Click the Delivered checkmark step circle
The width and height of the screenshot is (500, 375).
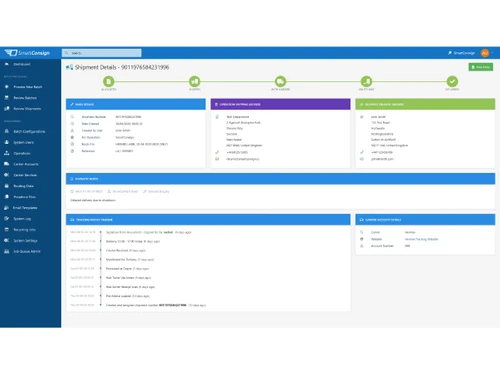452,81
